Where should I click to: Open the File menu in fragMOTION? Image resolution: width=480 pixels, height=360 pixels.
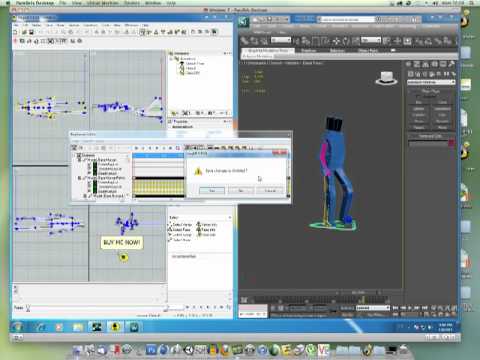tap(16, 25)
